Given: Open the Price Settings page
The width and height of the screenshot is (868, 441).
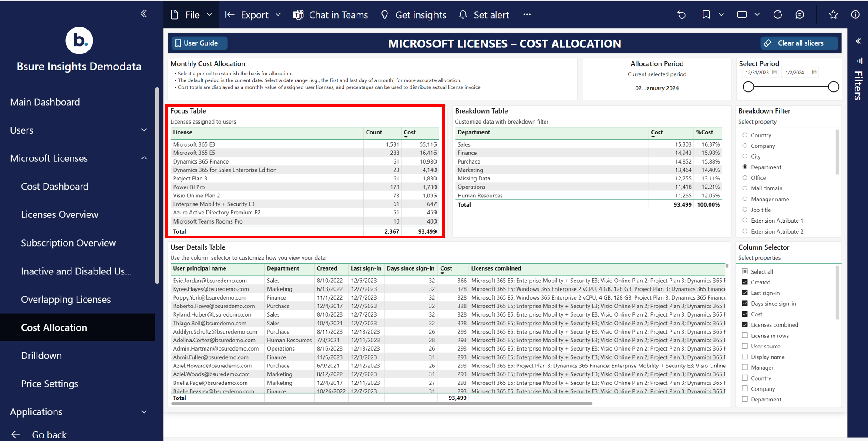Looking at the screenshot, I should (x=50, y=384).
